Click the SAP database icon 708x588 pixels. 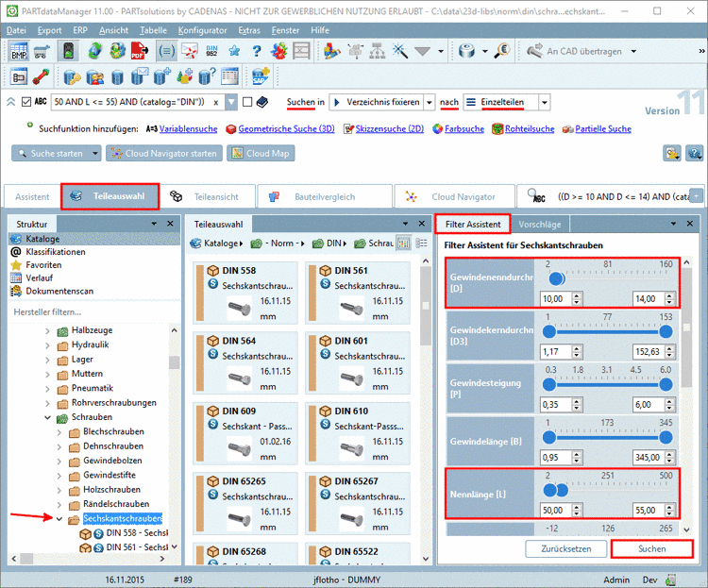tap(261, 76)
